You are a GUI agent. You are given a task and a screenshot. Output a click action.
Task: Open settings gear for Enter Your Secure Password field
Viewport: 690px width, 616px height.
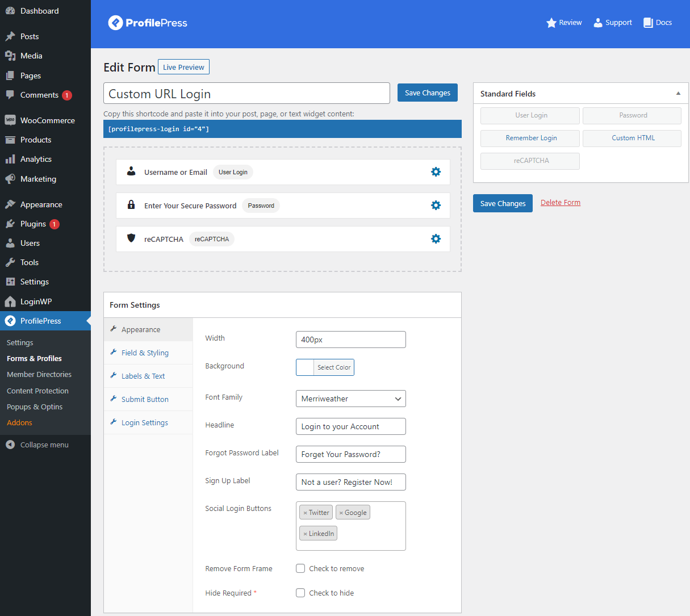point(436,206)
